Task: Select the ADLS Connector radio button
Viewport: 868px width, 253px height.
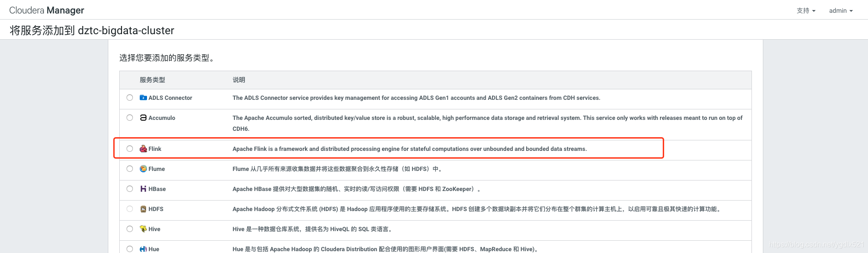Action: click(x=130, y=98)
